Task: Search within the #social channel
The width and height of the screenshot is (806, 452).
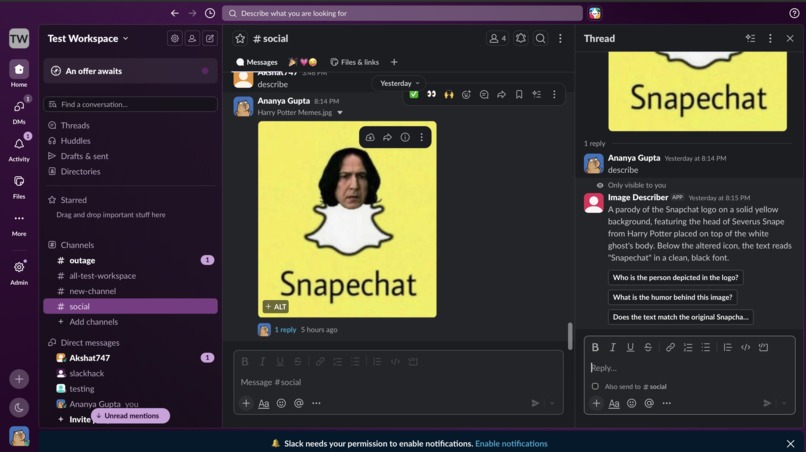Action: tap(540, 38)
